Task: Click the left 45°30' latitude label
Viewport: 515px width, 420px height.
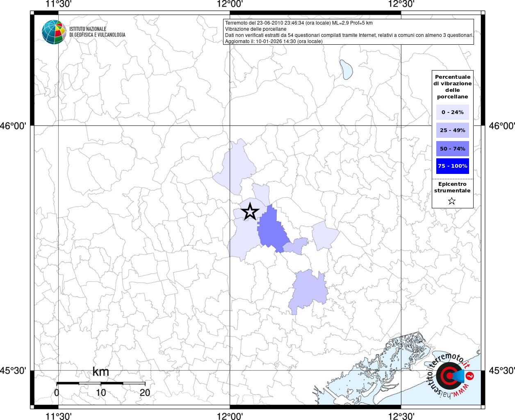Action: tap(13, 371)
